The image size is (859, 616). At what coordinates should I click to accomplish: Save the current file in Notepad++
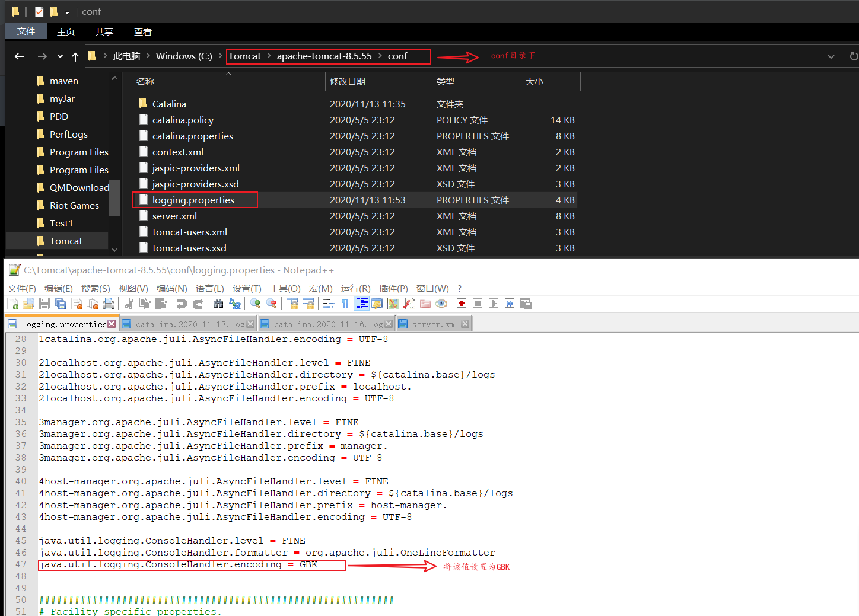click(x=44, y=304)
